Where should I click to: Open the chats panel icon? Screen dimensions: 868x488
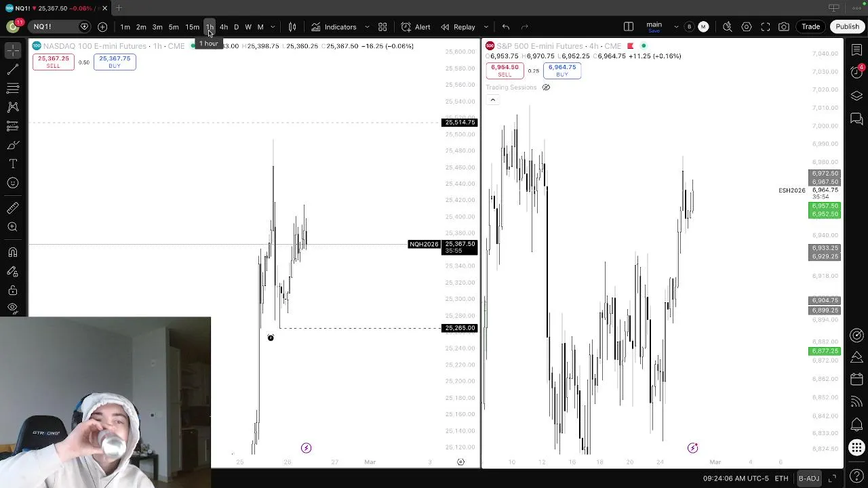click(x=856, y=120)
